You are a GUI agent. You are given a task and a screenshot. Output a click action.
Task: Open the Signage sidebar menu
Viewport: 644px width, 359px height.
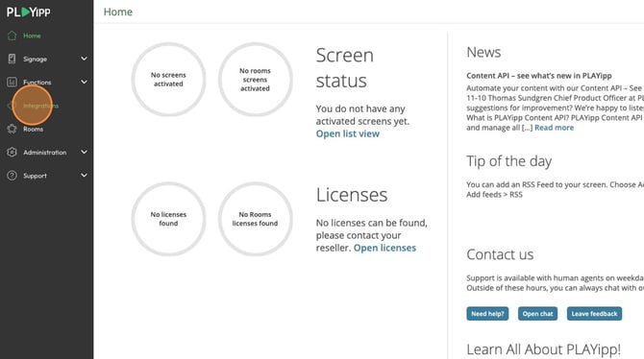pyautogui.click(x=35, y=60)
